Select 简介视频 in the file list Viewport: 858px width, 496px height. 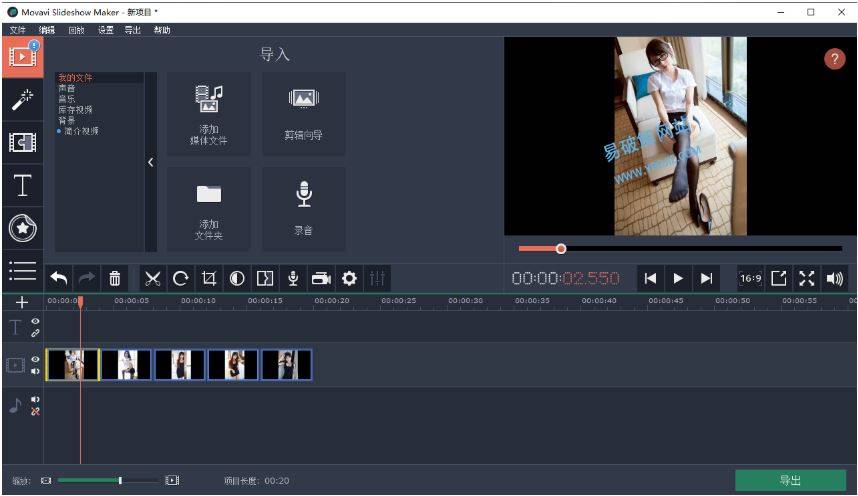(81, 131)
